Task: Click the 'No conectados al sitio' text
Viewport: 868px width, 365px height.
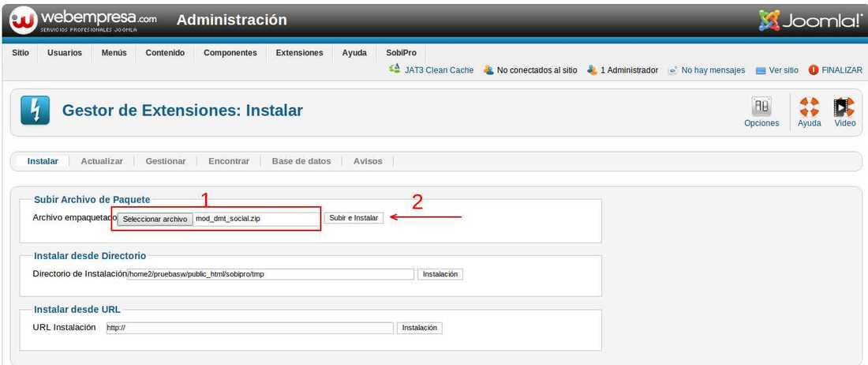Action: [537, 70]
